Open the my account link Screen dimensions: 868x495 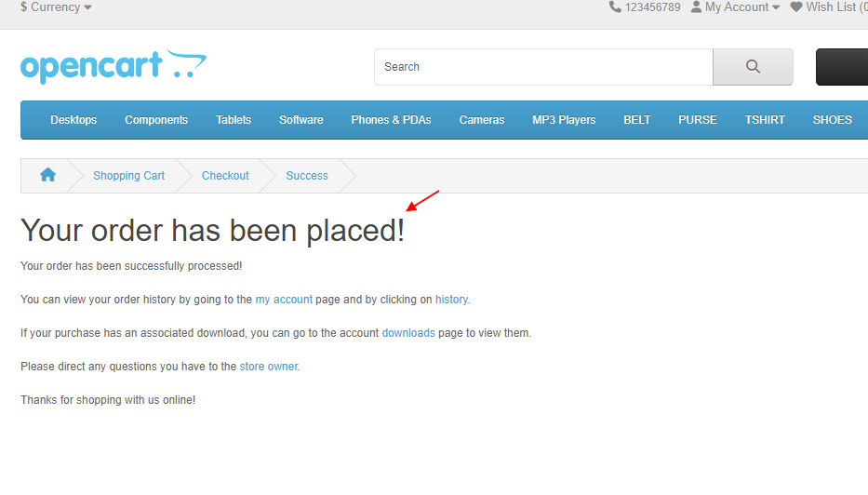pyautogui.click(x=284, y=300)
